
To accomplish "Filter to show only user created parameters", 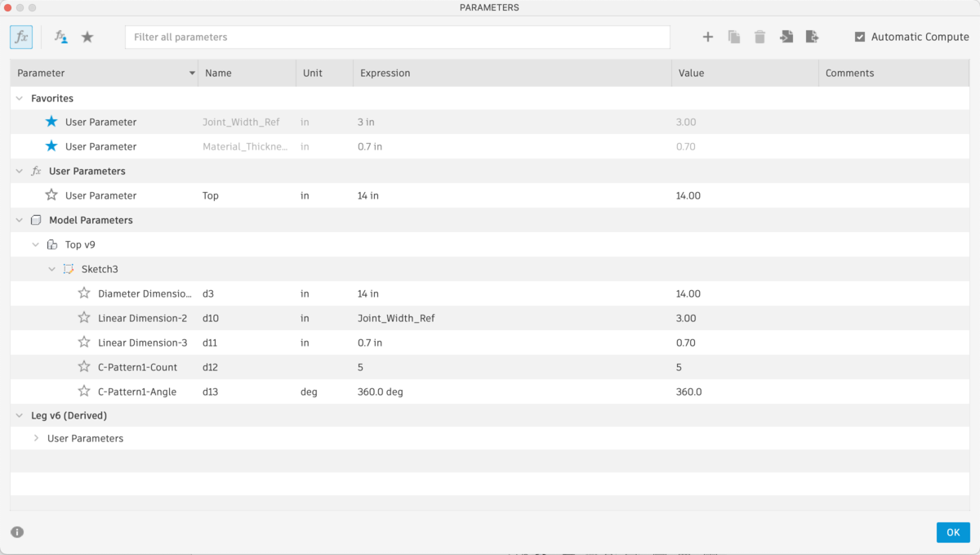I will 60,37.
